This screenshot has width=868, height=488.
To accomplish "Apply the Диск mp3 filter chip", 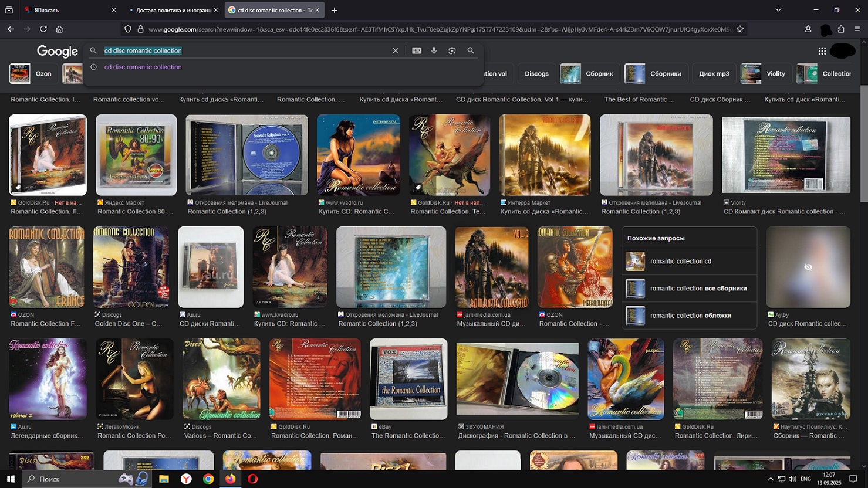I will (x=714, y=73).
